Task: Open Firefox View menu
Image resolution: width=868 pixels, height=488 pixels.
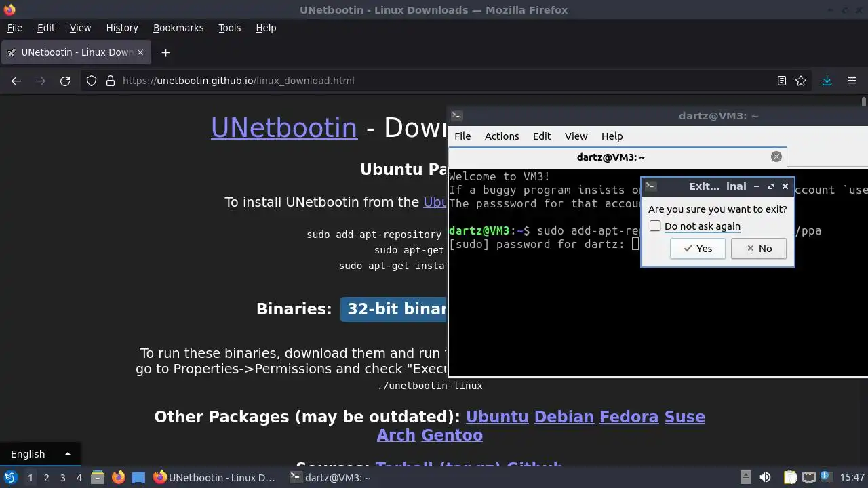Action: pyautogui.click(x=80, y=28)
